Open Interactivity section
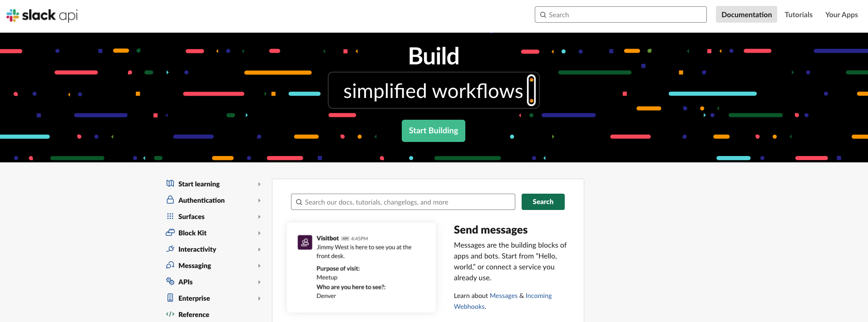This screenshot has width=868, height=322. click(197, 249)
